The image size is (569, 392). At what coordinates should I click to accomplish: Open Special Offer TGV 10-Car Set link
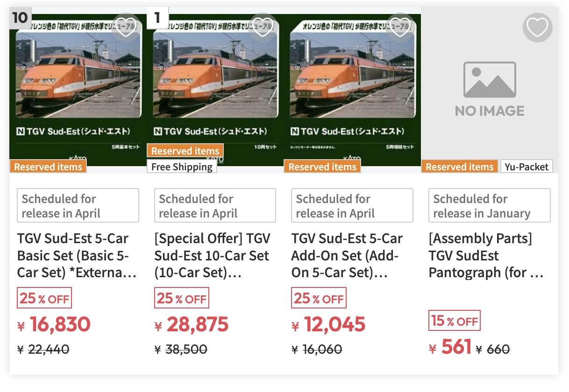(x=213, y=255)
